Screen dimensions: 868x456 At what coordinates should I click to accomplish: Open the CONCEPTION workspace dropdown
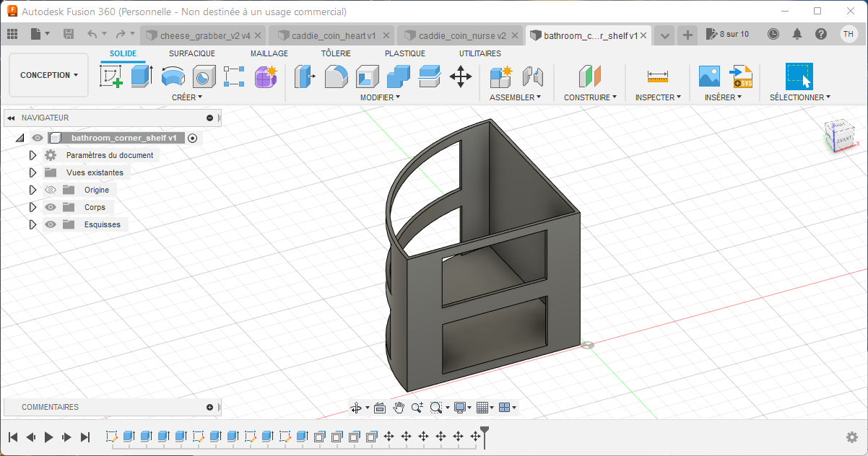coord(49,75)
